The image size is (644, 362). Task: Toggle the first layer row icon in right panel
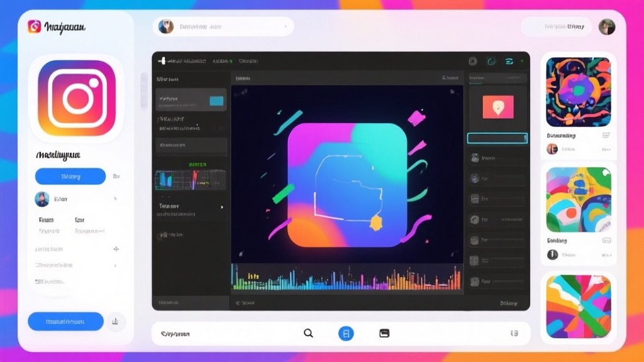click(475, 159)
